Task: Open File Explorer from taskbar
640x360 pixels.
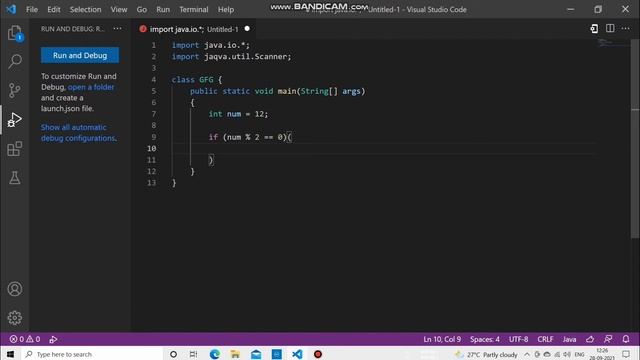Action: click(235, 354)
